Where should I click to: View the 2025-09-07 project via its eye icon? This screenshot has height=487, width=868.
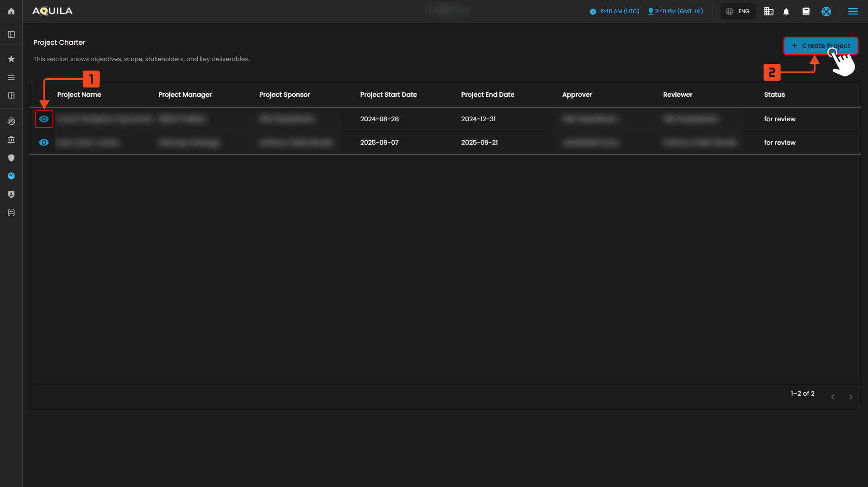[x=44, y=142]
